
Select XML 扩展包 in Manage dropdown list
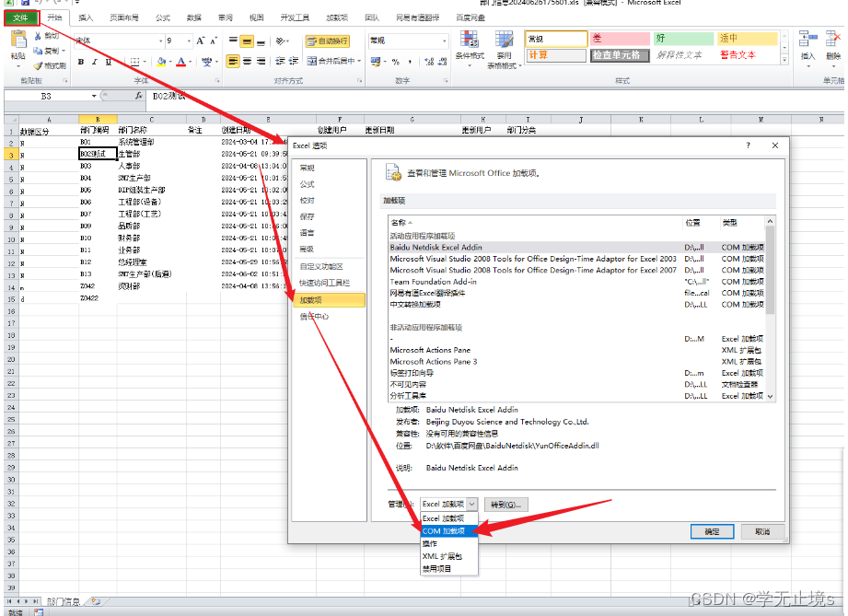(449, 556)
